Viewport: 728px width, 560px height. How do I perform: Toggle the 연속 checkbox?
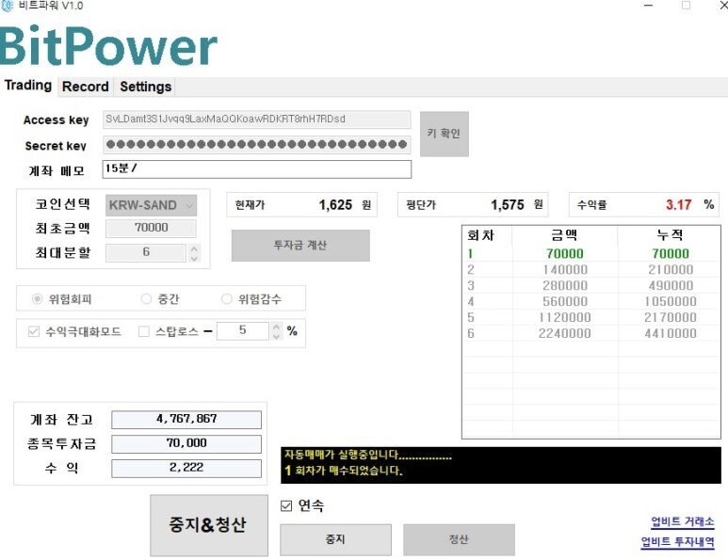[x=286, y=505]
